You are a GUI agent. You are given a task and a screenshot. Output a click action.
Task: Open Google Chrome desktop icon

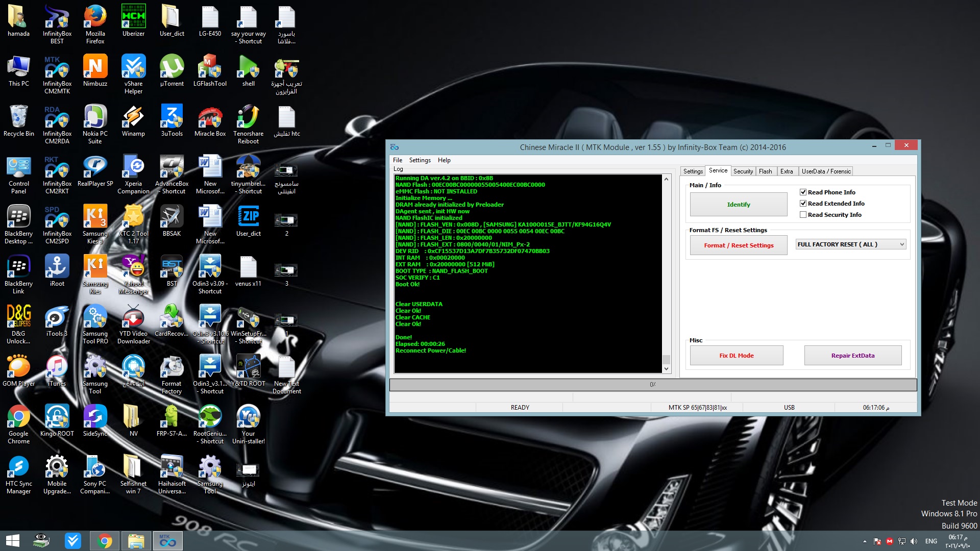pos(18,424)
